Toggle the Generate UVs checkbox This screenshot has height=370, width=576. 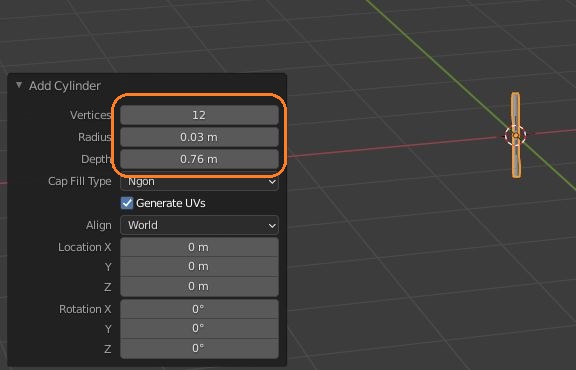(x=127, y=203)
